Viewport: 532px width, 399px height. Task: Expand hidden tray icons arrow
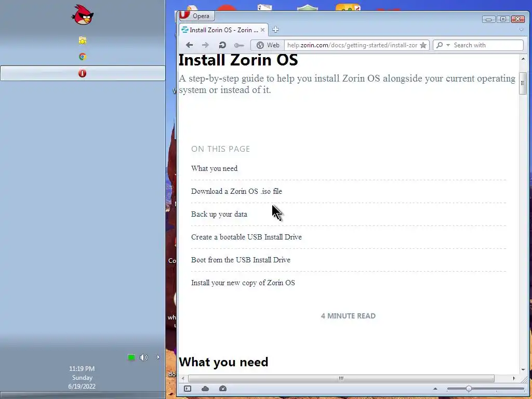[158, 357]
